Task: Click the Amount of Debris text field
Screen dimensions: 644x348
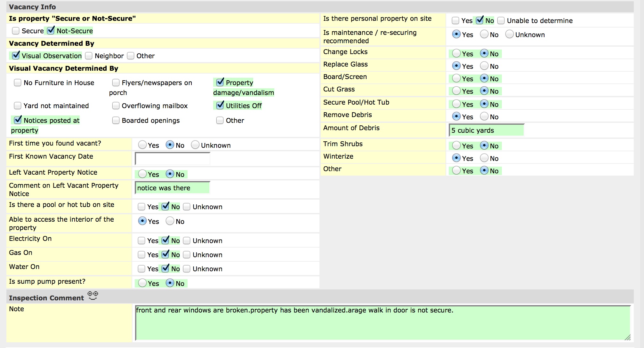Action: click(487, 130)
